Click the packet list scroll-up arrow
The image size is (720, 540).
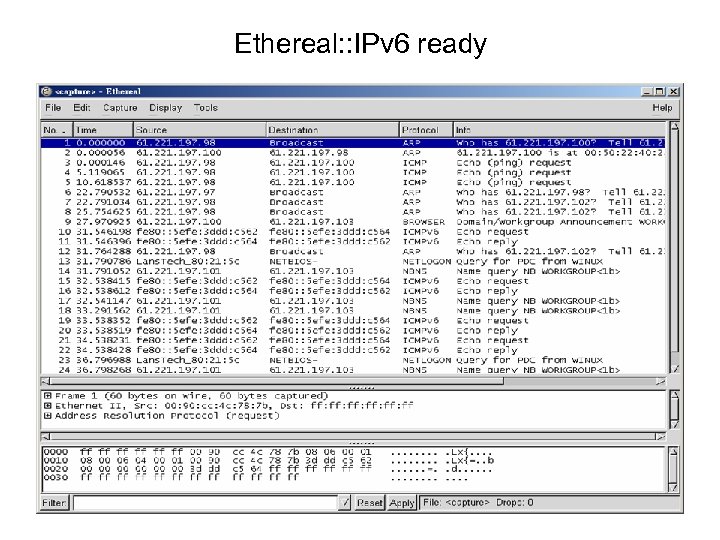tap(674, 126)
